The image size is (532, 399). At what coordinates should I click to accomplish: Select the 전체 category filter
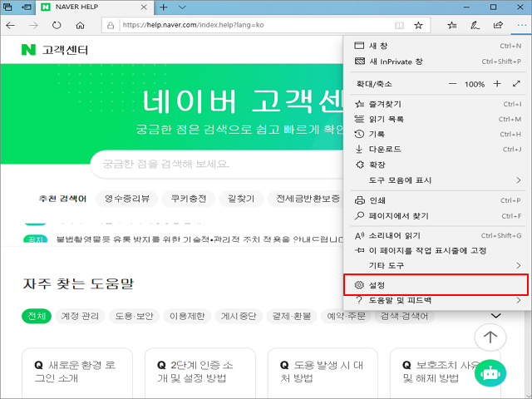37,316
